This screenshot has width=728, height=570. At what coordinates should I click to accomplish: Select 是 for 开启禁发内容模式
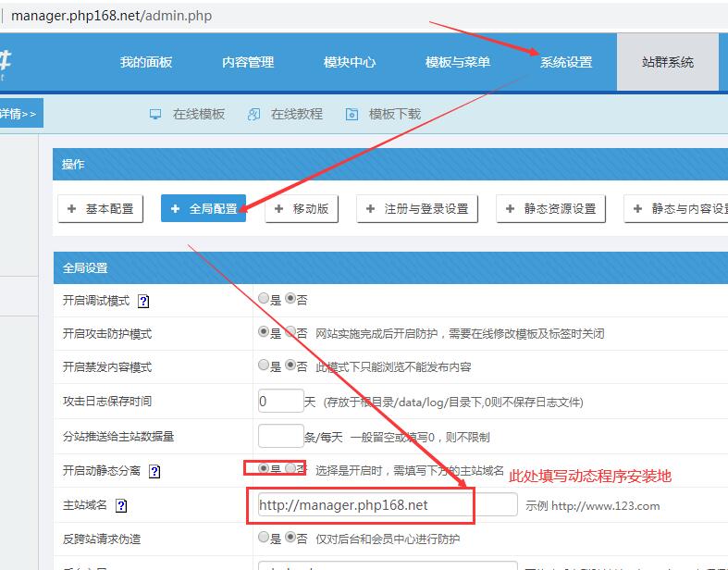(x=264, y=366)
